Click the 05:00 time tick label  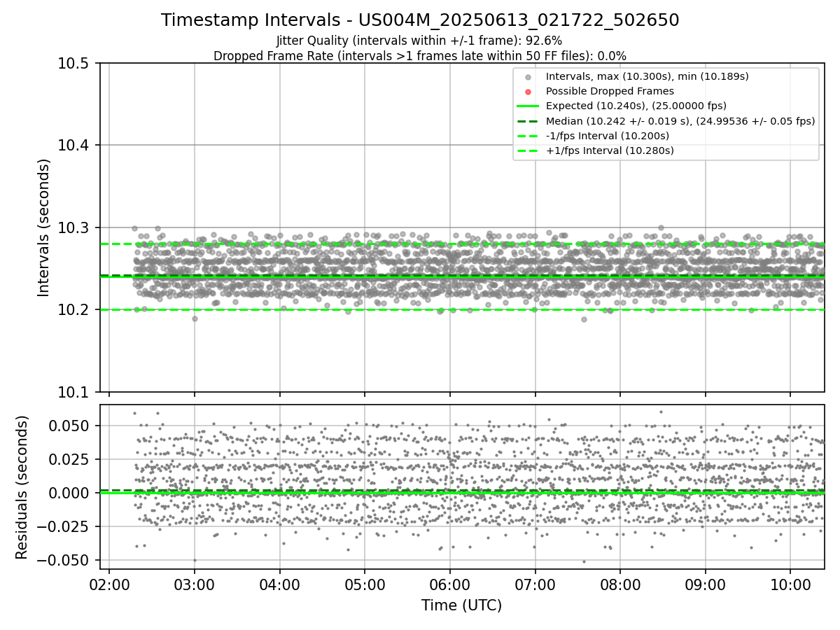click(x=365, y=585)
